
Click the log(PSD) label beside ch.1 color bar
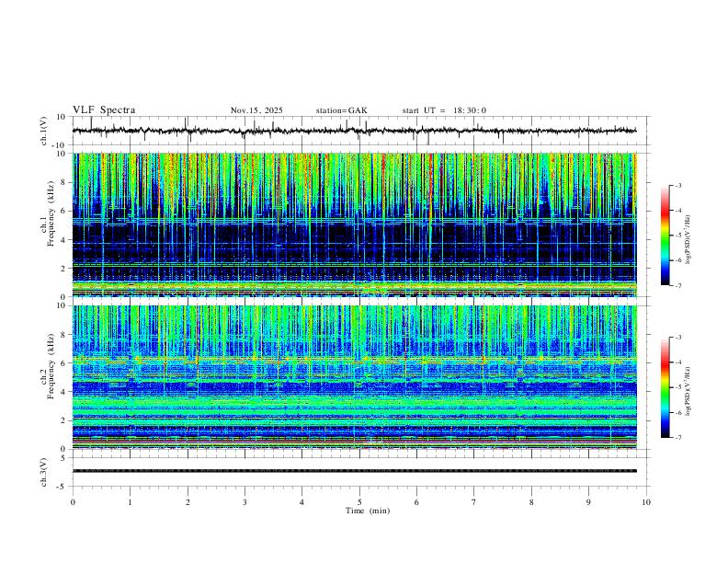(689, 239)
